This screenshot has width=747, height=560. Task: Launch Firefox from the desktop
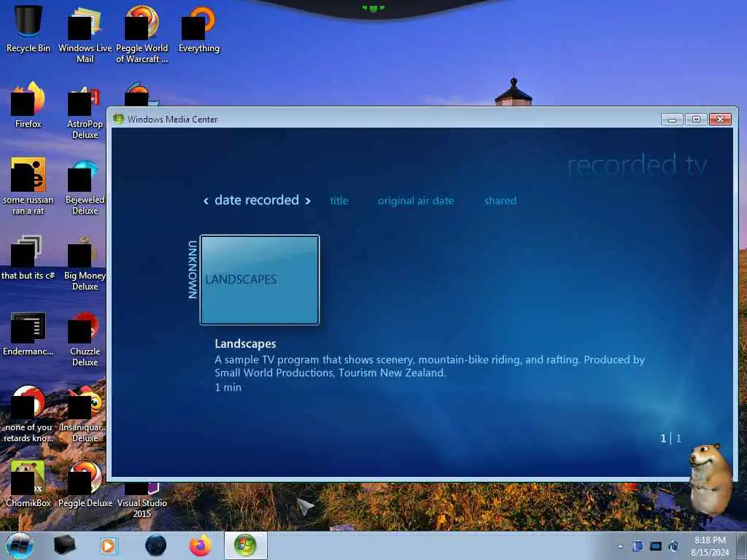pos(28,105)
